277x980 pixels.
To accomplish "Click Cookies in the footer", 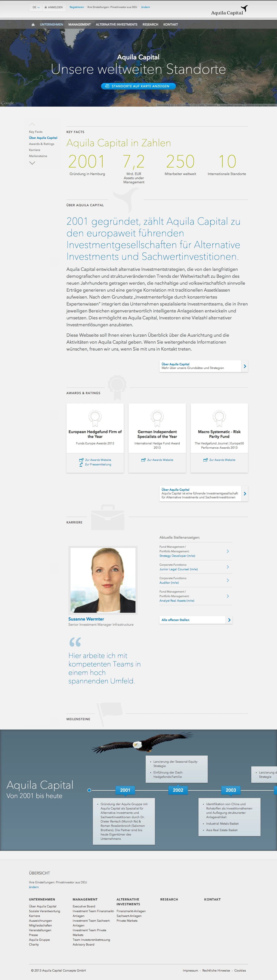I will [240, 970].
